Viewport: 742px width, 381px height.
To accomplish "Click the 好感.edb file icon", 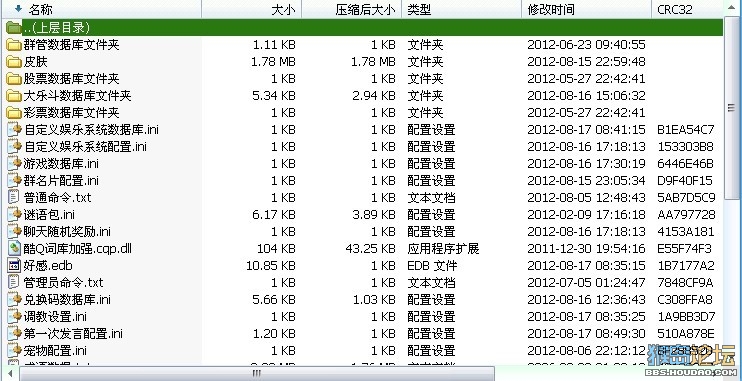I will tap(14, 266).
